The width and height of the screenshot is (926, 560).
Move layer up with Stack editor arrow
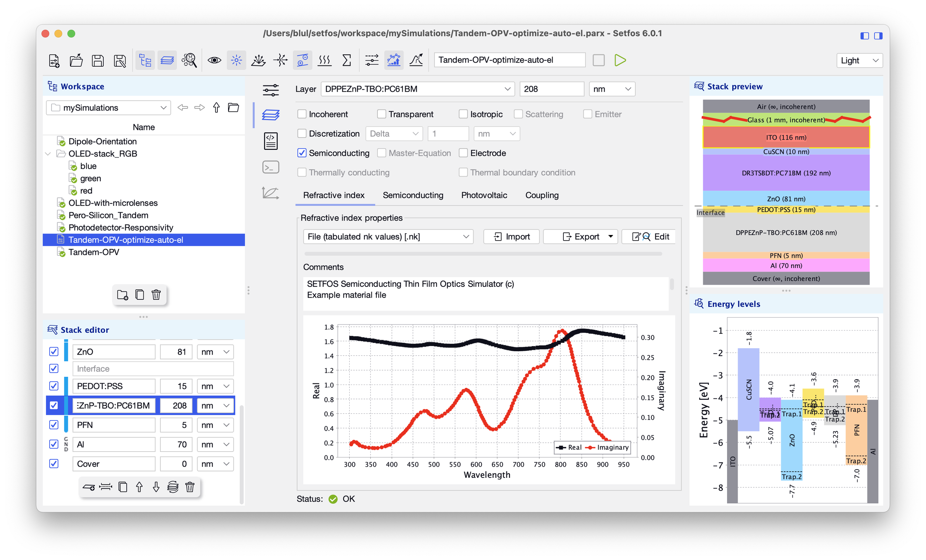click(x=139, y=487)
